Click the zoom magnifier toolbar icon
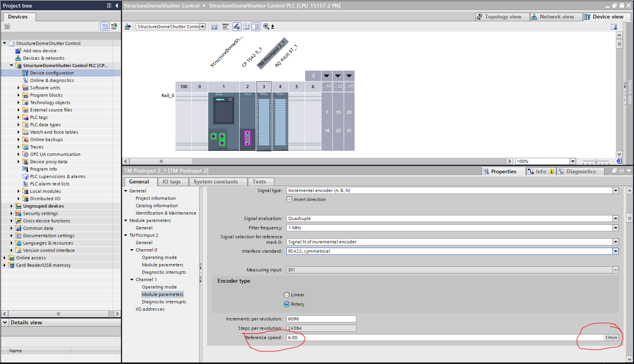 tap(266, 26)
